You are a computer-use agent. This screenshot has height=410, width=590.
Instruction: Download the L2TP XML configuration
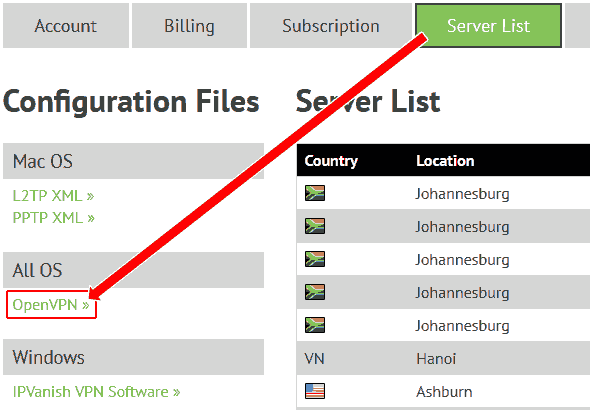[x=53, y=196]
